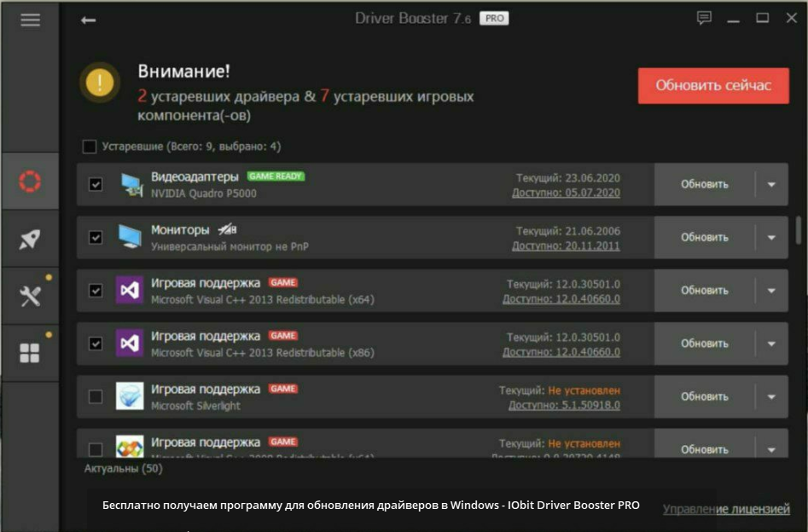This screenshot has height=532, width=808.
Task: Click the Visual C++ 2013 (x64) icon
Action: point(130,291)
